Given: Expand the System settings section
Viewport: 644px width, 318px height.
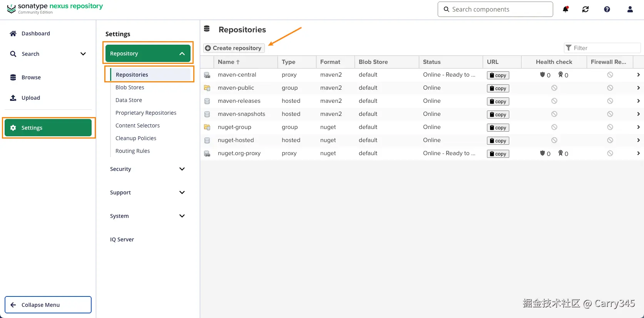Looking at the screenshot, I should pyautogui.click(x=182, y=216).
